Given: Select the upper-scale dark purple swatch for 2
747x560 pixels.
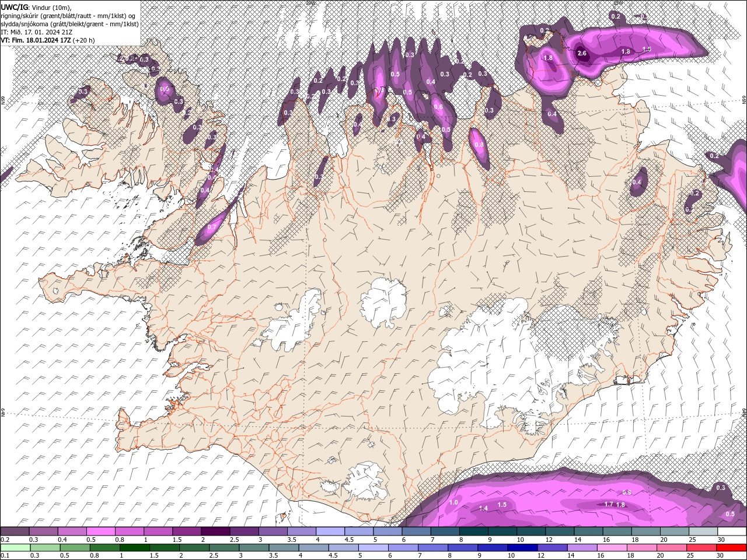Looking at the screenshot, I should tap(215, 531).
